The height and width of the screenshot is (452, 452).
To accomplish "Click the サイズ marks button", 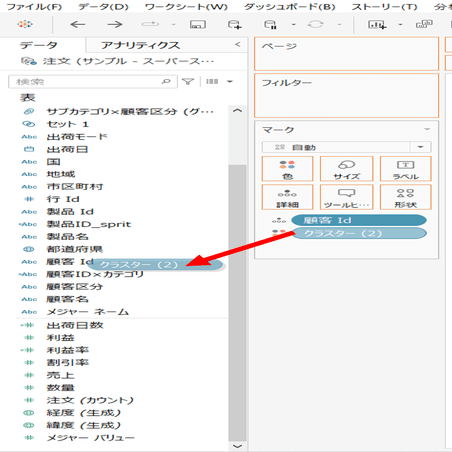I will 347,169.
